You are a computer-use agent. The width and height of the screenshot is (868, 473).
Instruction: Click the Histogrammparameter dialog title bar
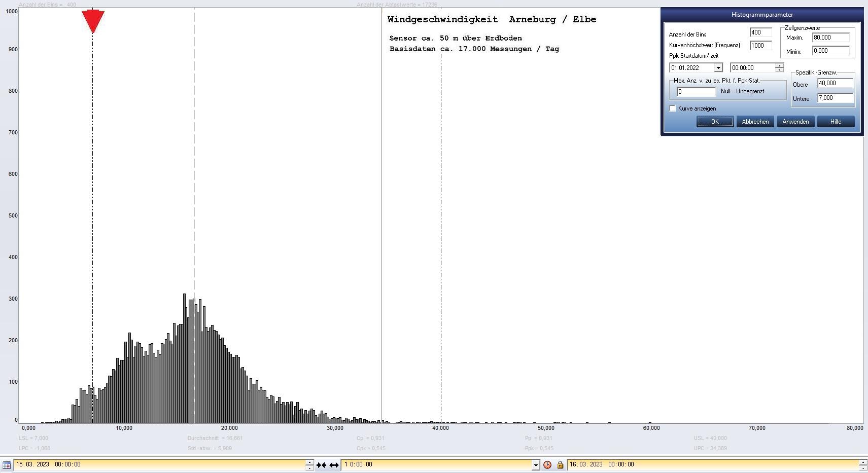point(762,15)
